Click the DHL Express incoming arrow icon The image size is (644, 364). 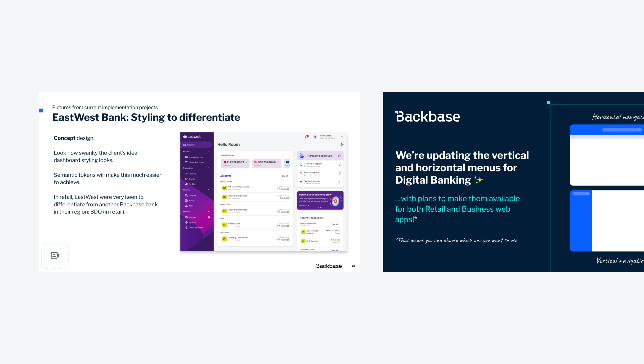303,241
